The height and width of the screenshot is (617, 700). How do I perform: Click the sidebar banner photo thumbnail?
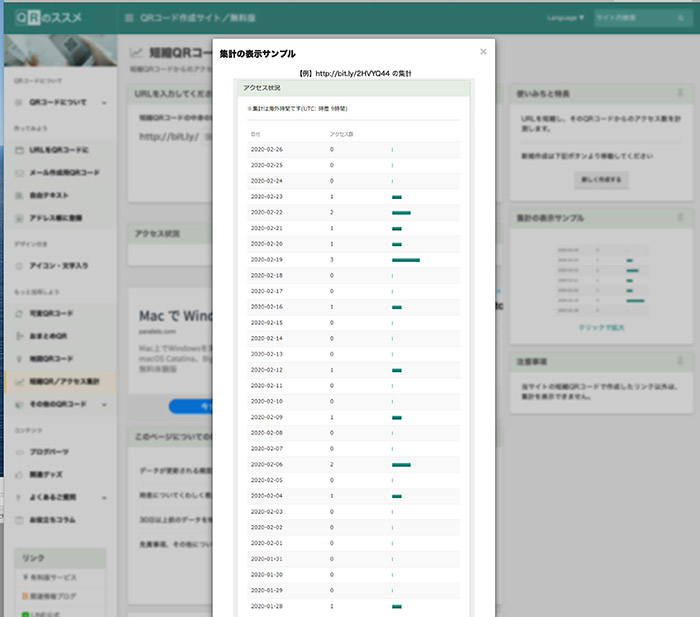click(x=60, y=50)
